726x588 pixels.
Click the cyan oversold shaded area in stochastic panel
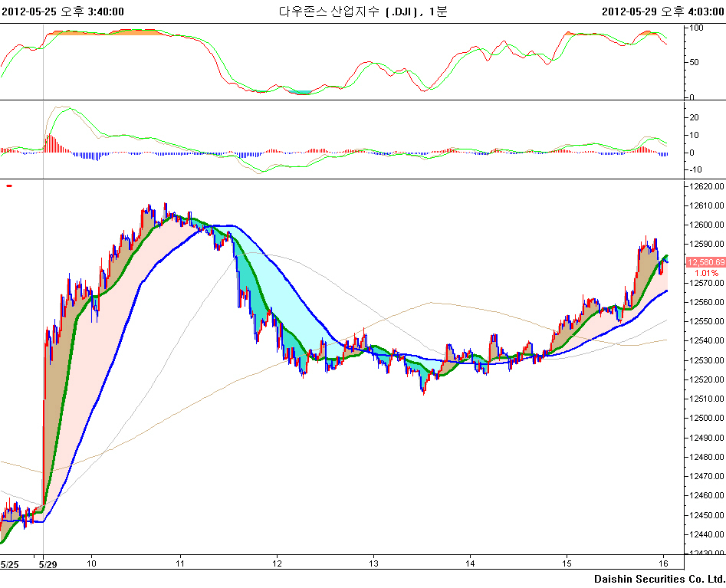click(x=303, y=92)
